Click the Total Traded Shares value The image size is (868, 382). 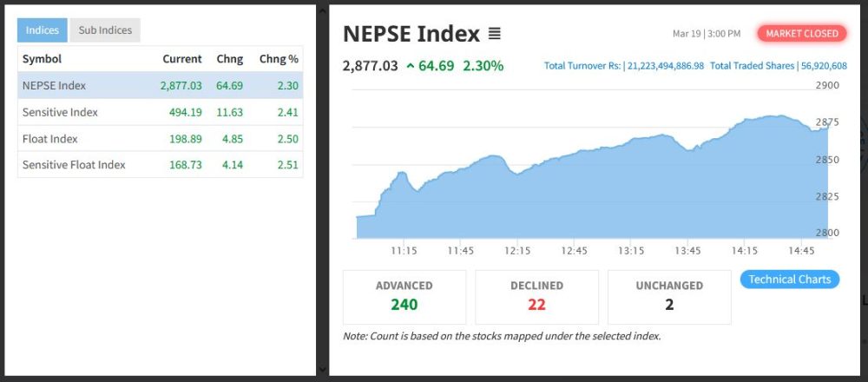coord(825,66)
